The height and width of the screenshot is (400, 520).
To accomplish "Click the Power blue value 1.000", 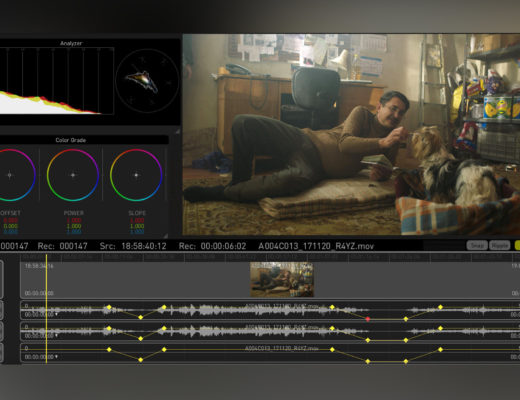I will 74,231.
